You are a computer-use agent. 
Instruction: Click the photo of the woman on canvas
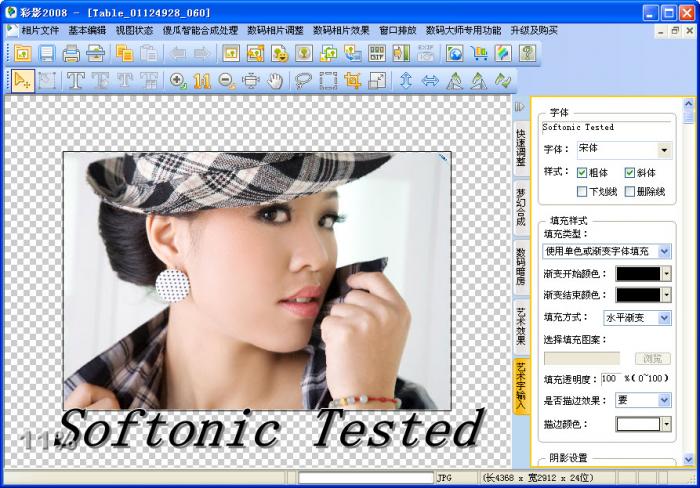257,280
